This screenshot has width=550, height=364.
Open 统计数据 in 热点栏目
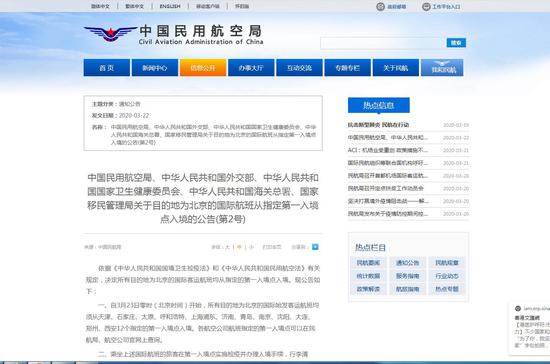click(368, 276)
